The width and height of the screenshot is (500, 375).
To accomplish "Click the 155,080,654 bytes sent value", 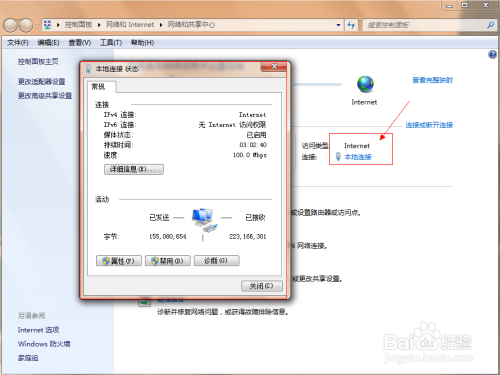I will tap(168, 236).
